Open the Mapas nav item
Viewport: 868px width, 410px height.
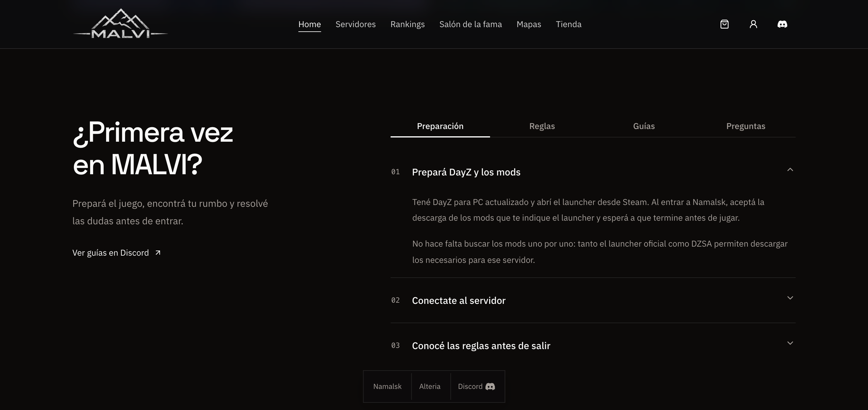click(x=529, y=24)
